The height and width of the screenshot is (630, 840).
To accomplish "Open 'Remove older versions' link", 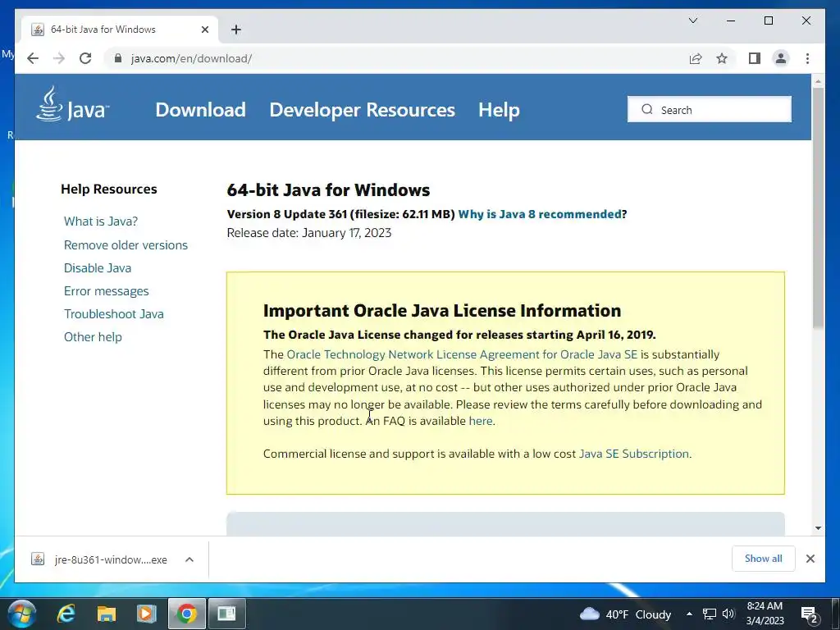I will click(126, 244).
